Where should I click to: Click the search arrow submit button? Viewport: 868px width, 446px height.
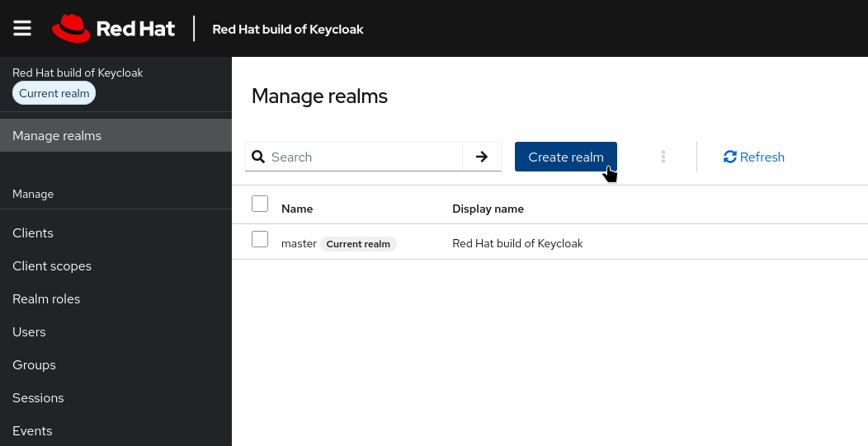(x=482, y=157)
